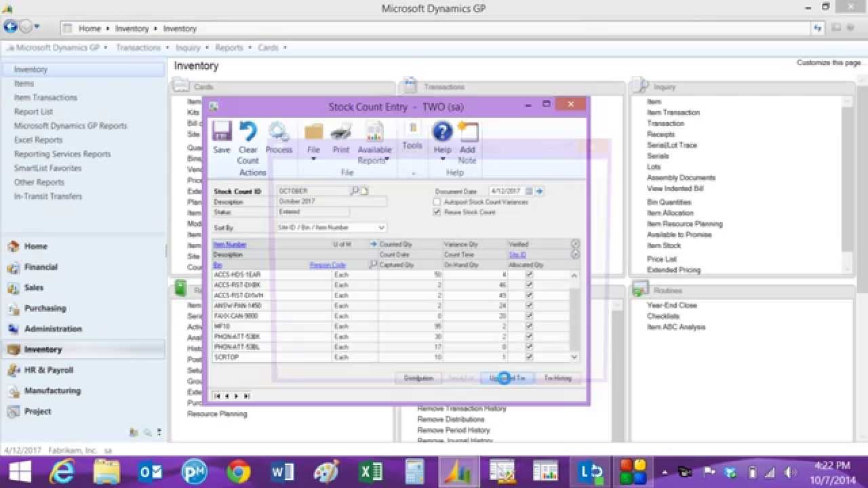The image size is (868, 488).
Task: Open the Reason Code lookup magnifier
Action: tap(373, 265)
